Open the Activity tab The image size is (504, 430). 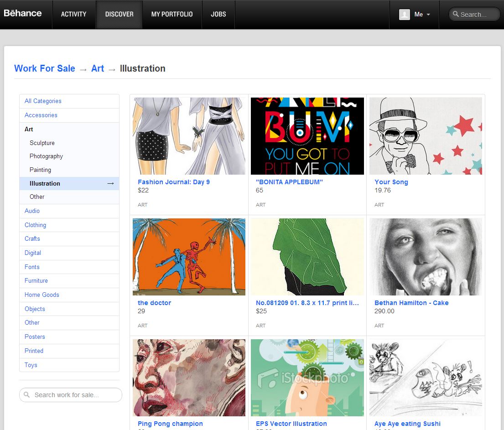tap(73, 15)
